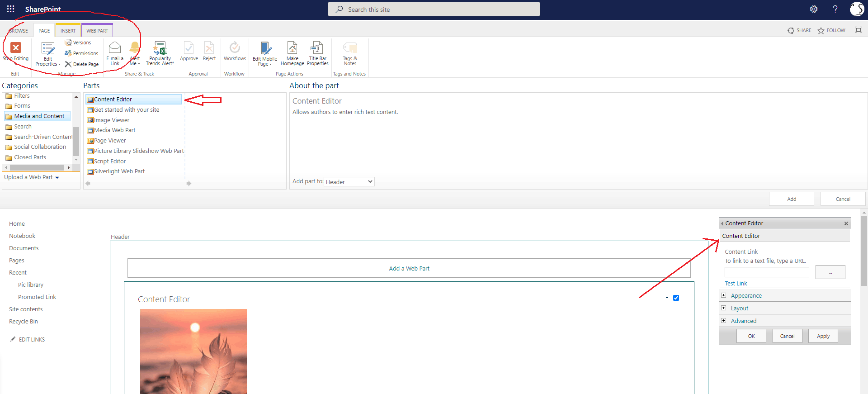
Task: Select the Content Editor part
Action: (x=133, y=100)
